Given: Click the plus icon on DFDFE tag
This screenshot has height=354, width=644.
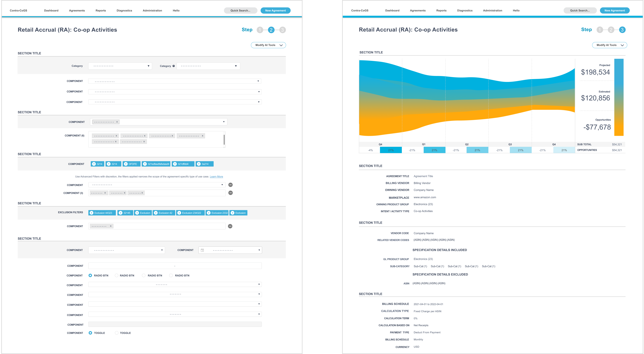Looking at the screenshot, I should 126,164.
